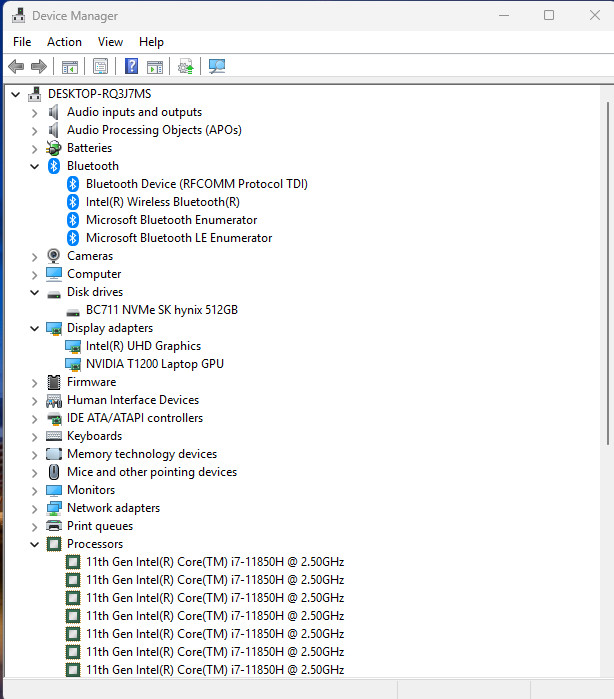Viewport: 614px width, 699px height.
Task: Open the Help menu
Action: (x=151, y=42)
